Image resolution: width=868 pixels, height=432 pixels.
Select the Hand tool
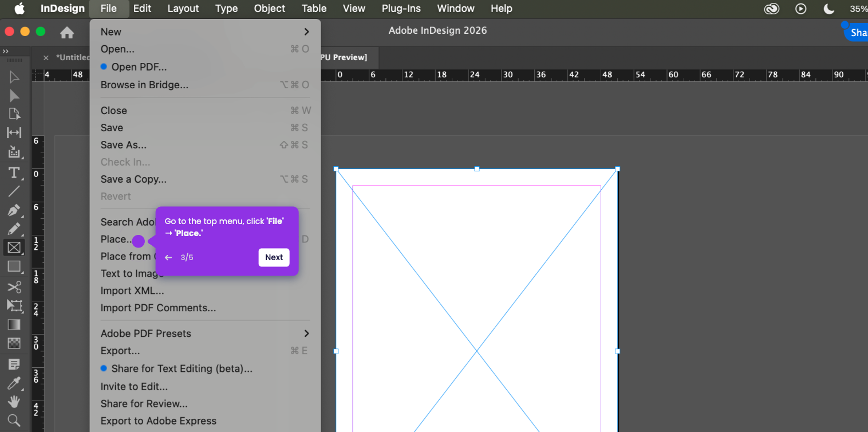pos(14,402)
